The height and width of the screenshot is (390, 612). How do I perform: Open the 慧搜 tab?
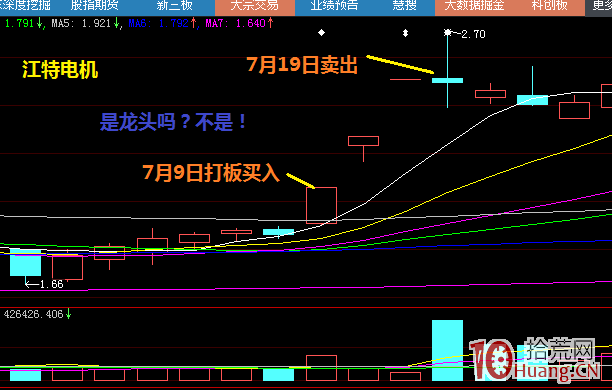pos(404,5)
